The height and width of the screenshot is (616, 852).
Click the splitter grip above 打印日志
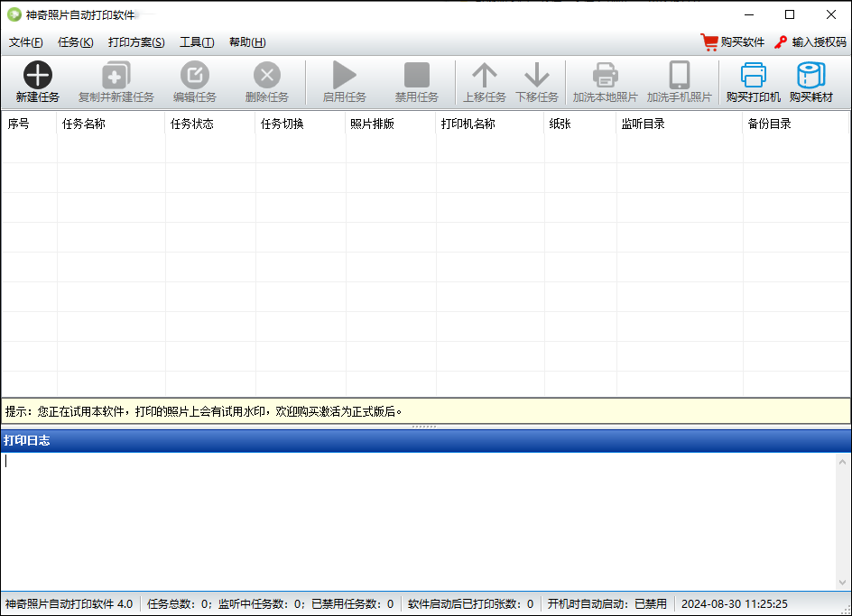coord(424,427)
